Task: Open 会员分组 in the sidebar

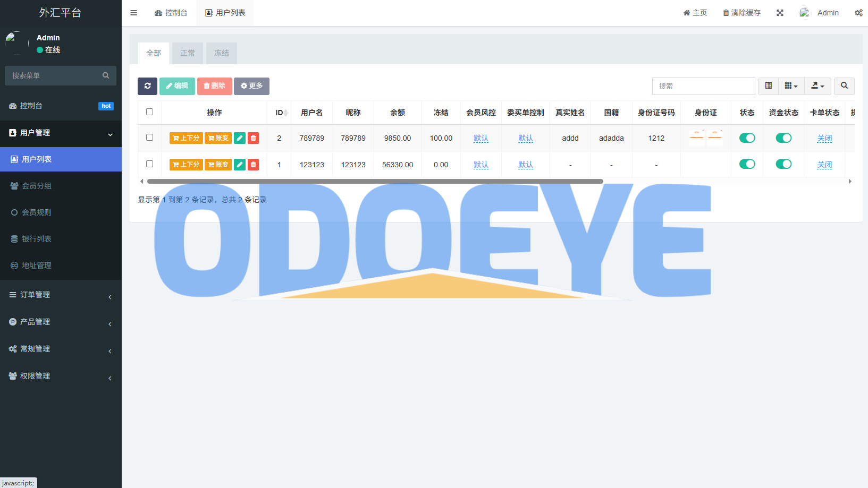Action: [37, 186]
